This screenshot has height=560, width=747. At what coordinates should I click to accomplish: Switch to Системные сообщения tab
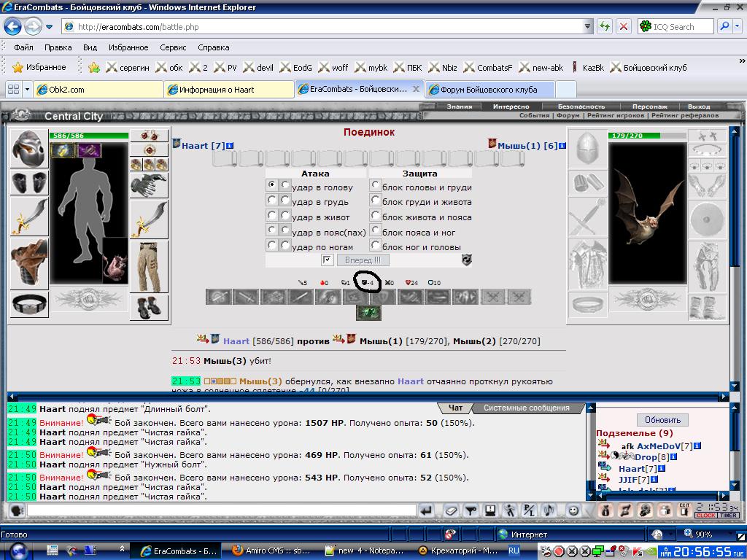pos(527,408)
